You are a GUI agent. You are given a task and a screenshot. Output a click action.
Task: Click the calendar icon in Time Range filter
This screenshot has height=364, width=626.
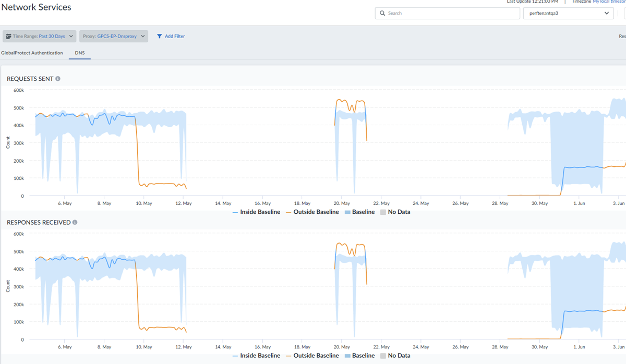8,37
